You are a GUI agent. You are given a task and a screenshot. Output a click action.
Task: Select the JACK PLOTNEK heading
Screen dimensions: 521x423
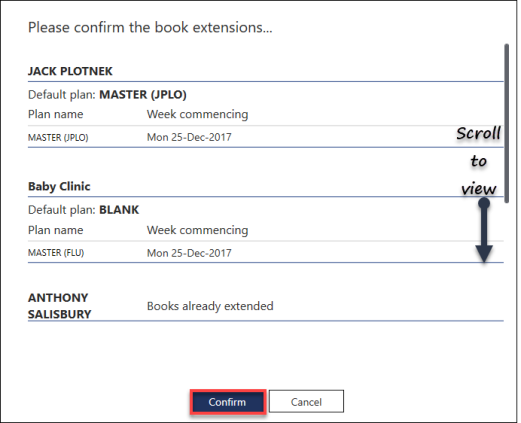point(70,71)
